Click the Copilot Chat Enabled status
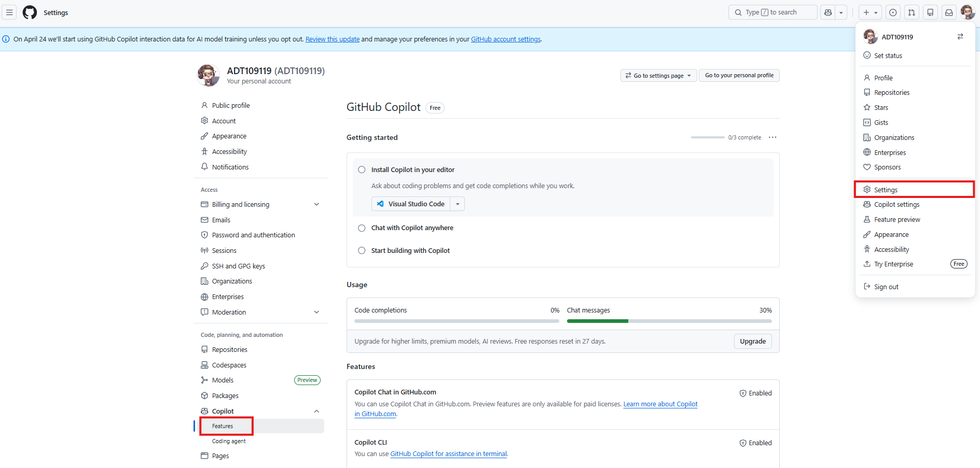 coord(755,393)
